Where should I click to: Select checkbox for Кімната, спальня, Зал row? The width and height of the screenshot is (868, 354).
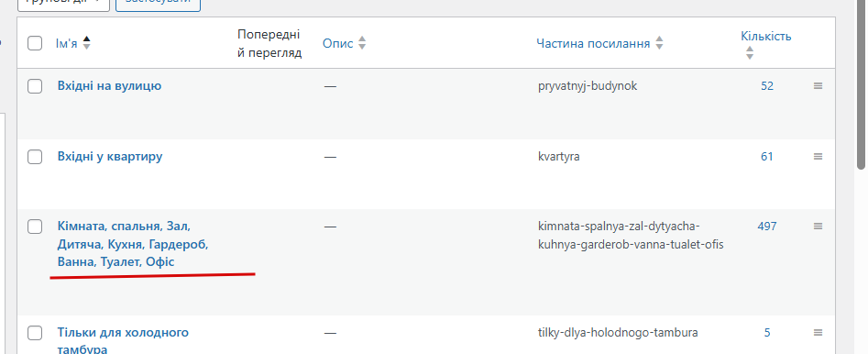(x=35, y=226)
